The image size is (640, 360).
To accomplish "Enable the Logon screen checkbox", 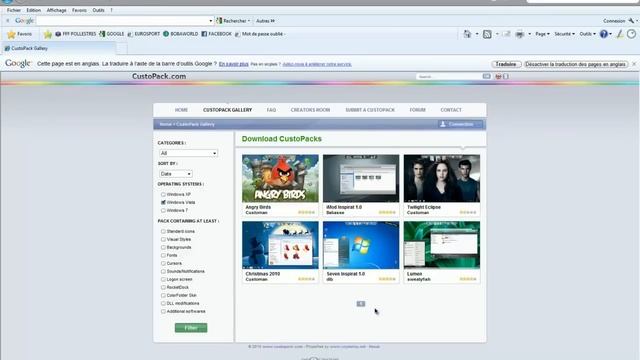I will [x=163, y=280].
